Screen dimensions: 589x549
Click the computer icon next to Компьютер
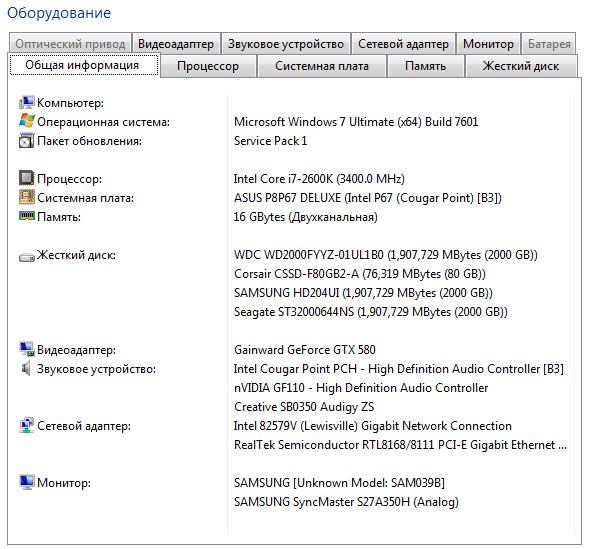click(x=27, y=102)
